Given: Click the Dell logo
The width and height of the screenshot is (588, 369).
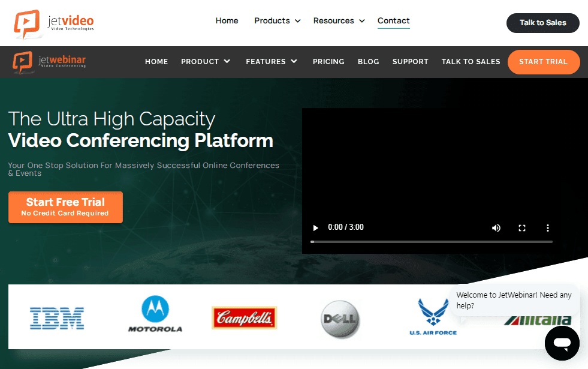Looking at the screenshot, I should coord(340,319).
